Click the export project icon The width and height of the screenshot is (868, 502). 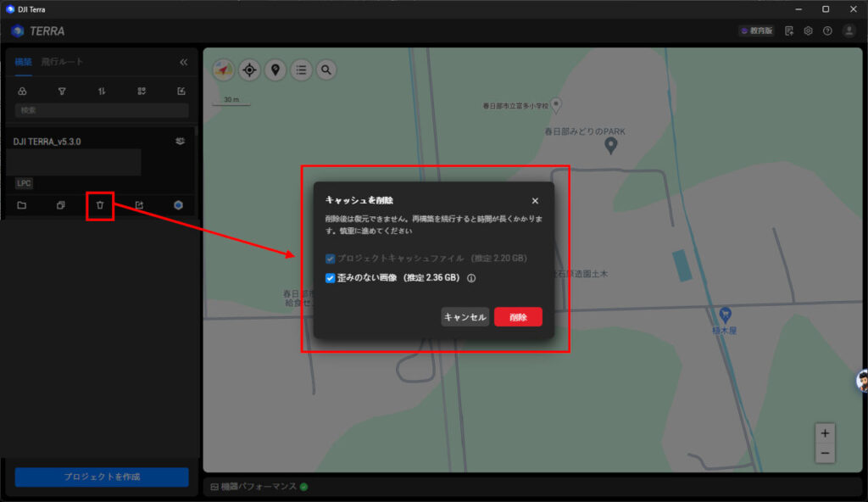140,205
